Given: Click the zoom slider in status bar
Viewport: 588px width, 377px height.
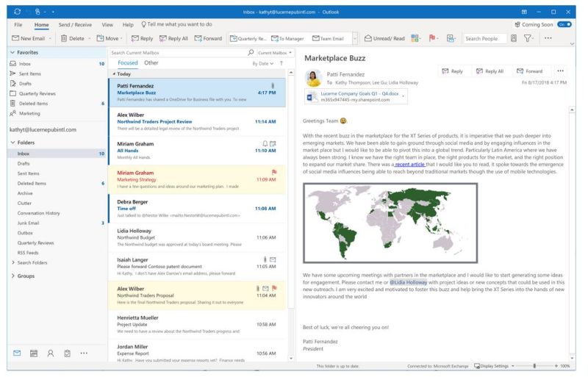Looking at the screenshot, I should pyautogui.click(x=534, y=365).
